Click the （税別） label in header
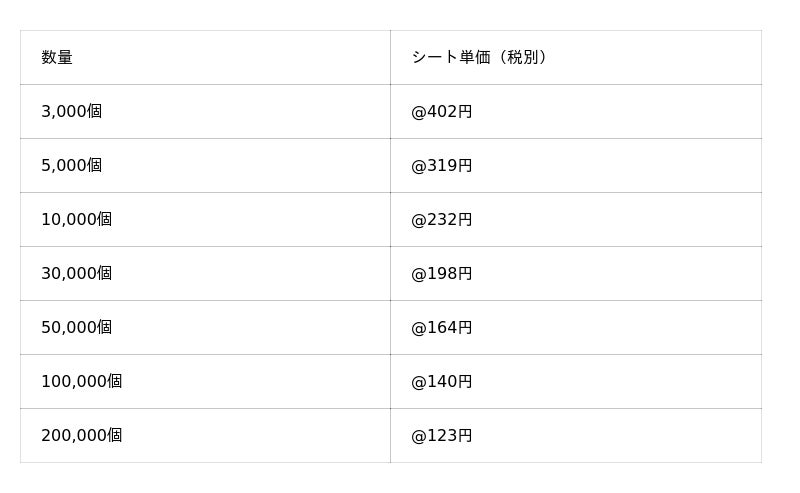800x493 pixels. pyautogui.click(x=522, y=58)
